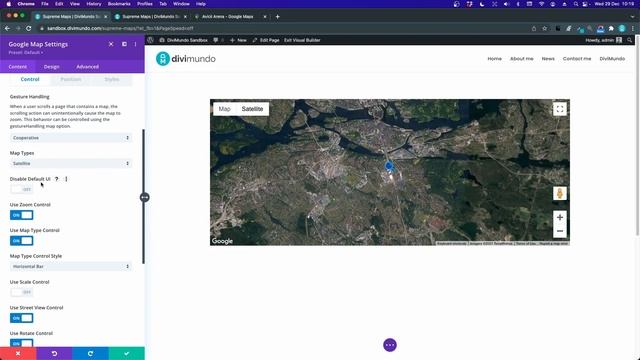Click the browser back arrow
640x360 pixels.
pyautogui.click(x=7, y=28)
